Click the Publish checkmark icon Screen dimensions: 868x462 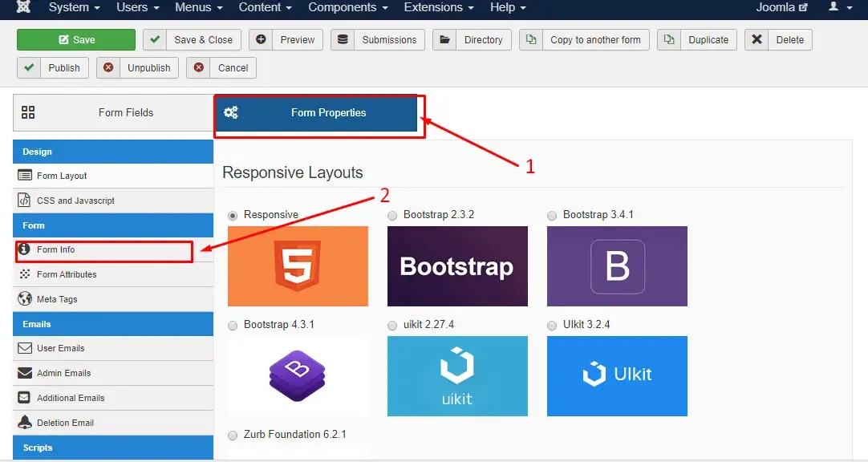(x=29, y=67)
